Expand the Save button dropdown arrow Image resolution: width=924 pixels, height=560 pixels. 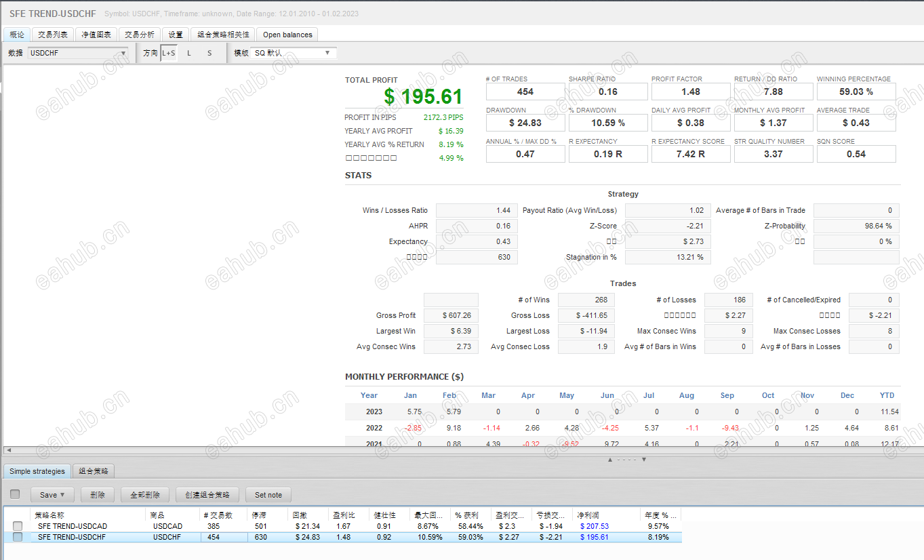tap(63, 495)
